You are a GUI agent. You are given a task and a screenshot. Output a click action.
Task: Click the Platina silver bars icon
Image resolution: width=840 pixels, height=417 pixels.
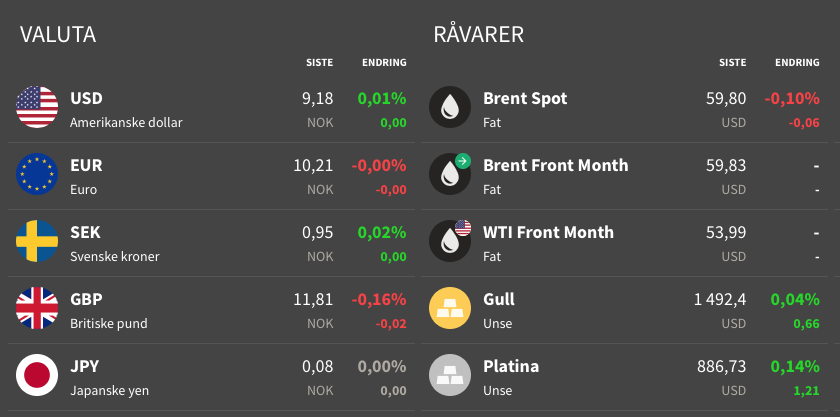(450, 375)
